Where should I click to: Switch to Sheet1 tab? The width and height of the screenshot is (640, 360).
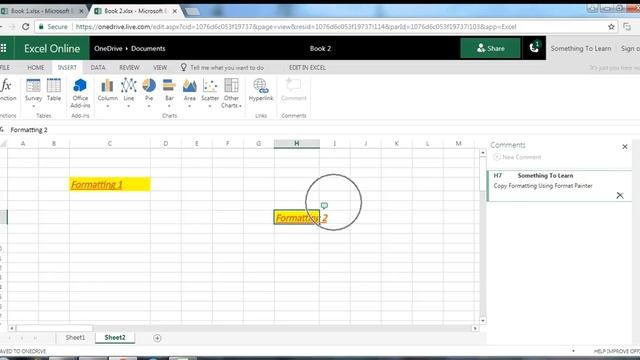coord(76,338)
